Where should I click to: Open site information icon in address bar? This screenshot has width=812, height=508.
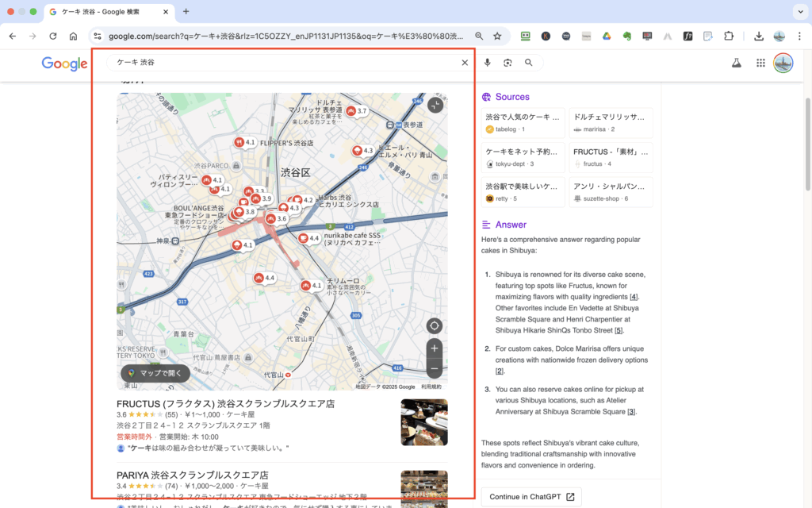(x=97, y=37)
